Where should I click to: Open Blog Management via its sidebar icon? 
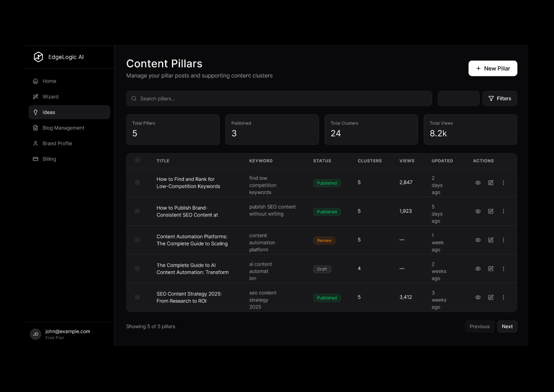[36, 128]
